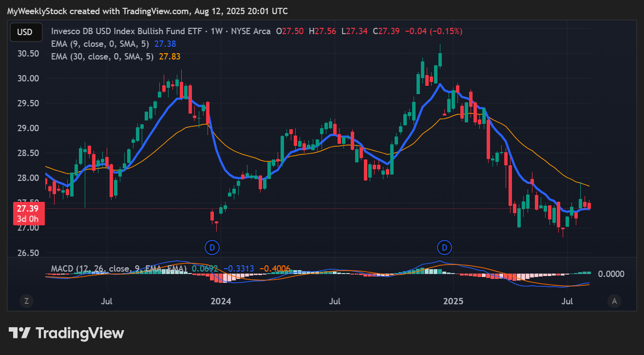Image resolution: width=644 pixels, height=355 pixels.
Task: Click the 2025 time axis label
Action: point(454,301)
